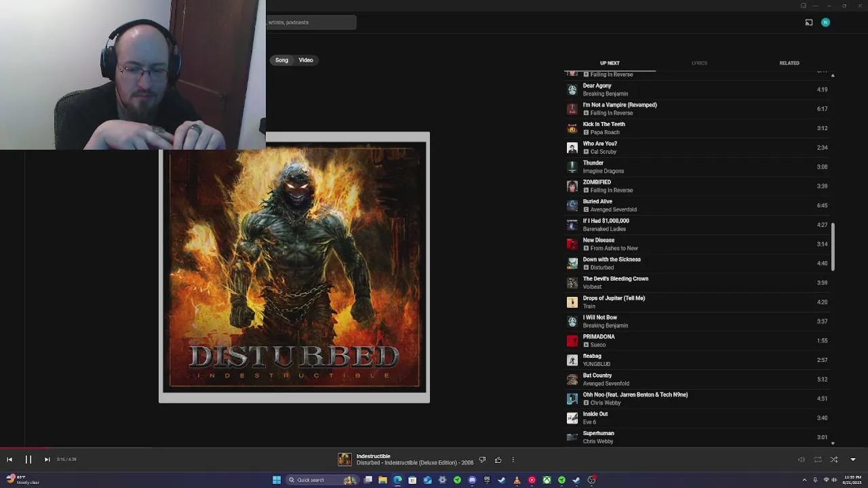Play Buried Alive from the queue
Viewport: 868px width, 488px height.
click(698, 205)
